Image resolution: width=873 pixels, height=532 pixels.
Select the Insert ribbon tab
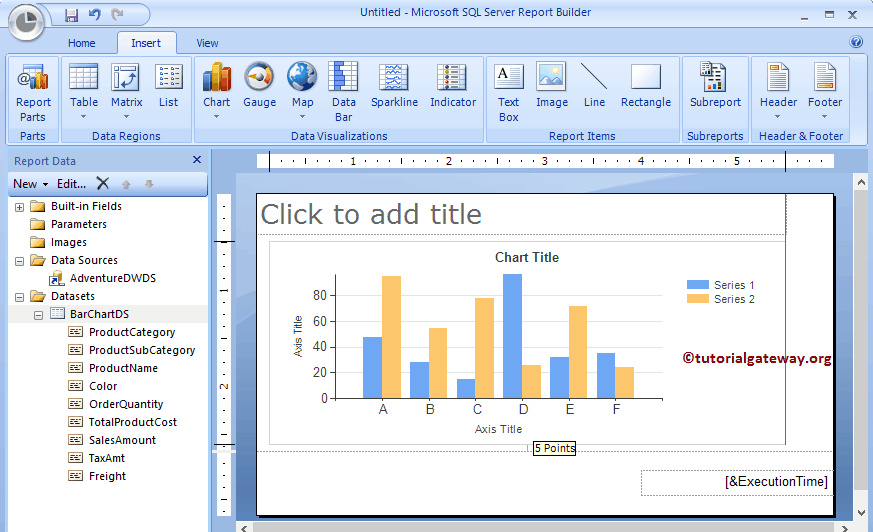pos(146,43)
